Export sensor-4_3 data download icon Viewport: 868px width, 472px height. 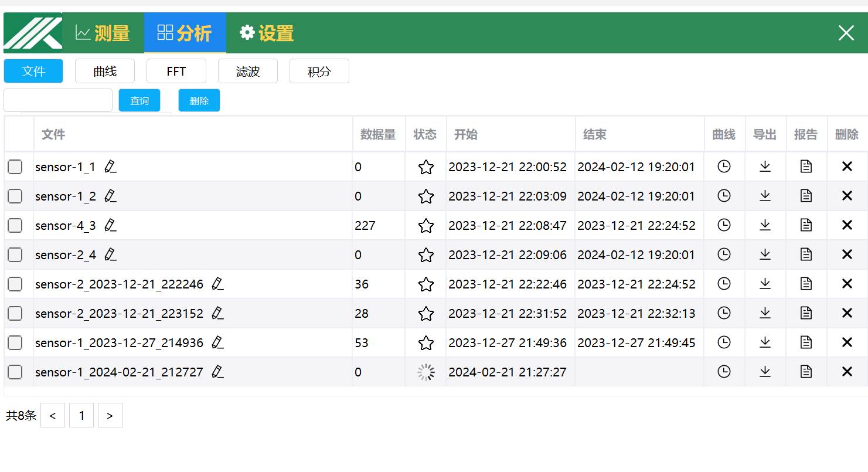tap(765, 225)
